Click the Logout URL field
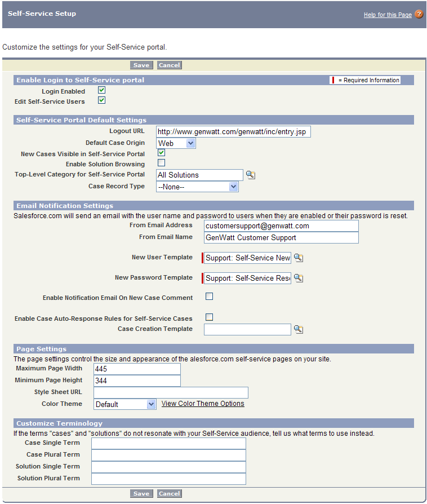 [233, 131]
